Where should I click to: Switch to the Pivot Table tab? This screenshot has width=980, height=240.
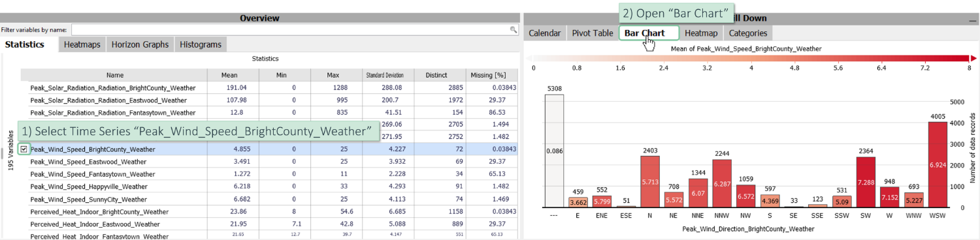pos(593,33)
